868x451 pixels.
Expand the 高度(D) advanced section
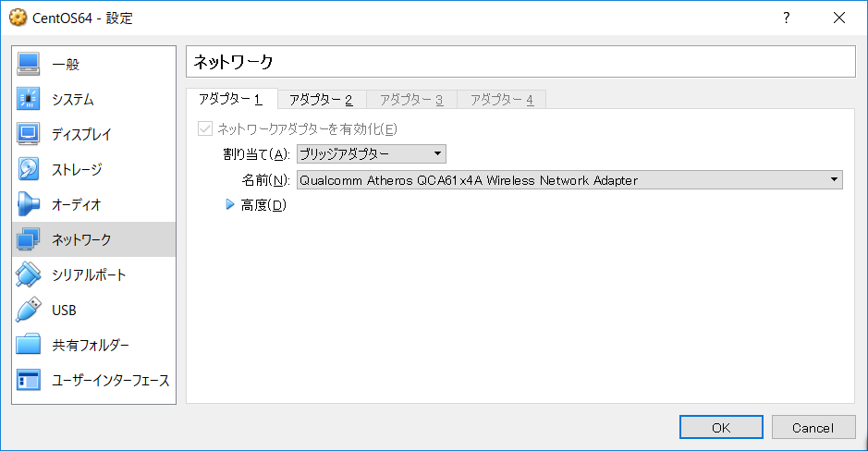(230, 205)
